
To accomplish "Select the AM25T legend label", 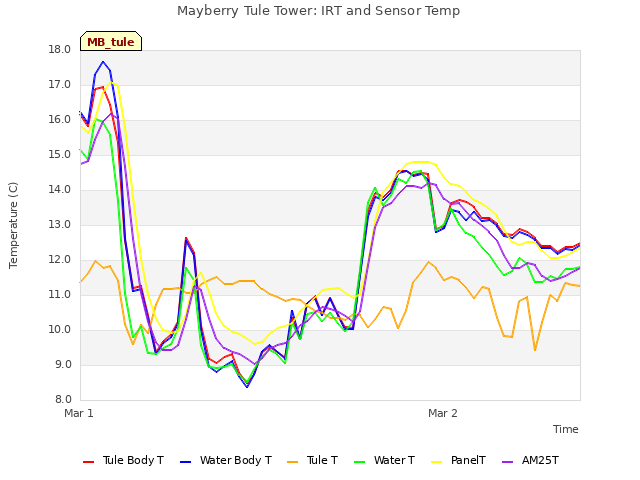I will click(540, 460).
